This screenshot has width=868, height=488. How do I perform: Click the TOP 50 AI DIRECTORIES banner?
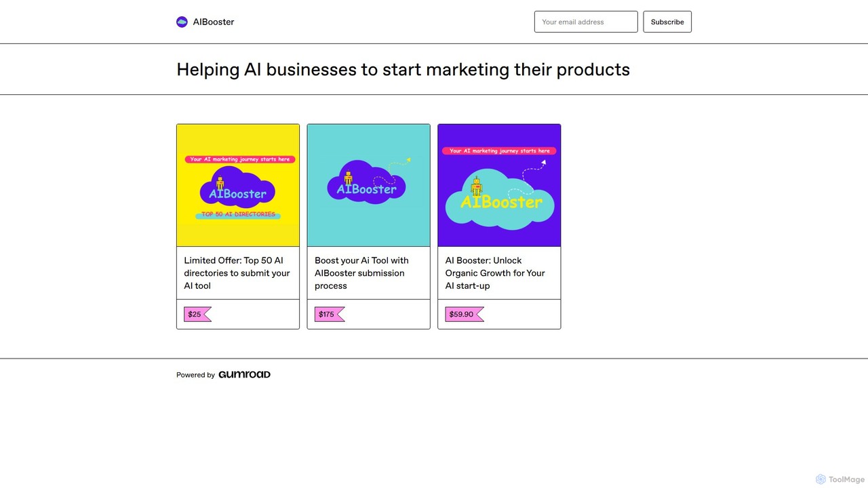point(238,214)
